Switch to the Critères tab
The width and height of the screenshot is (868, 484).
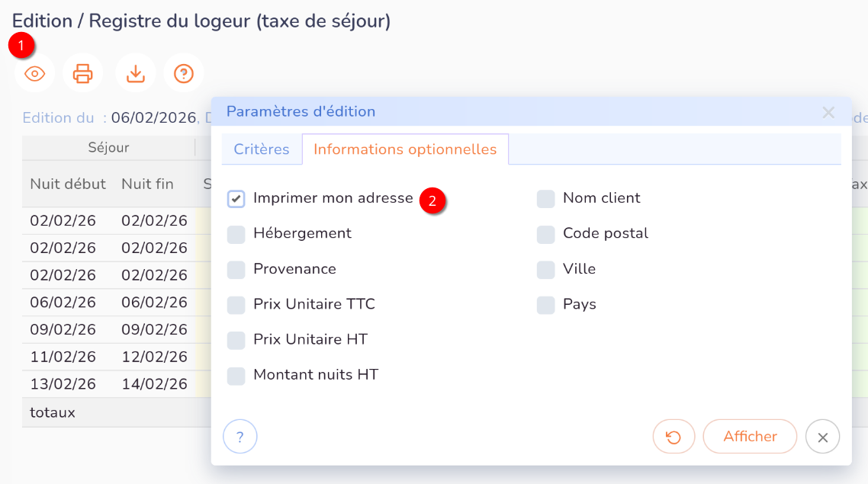(x=262, y=149)
